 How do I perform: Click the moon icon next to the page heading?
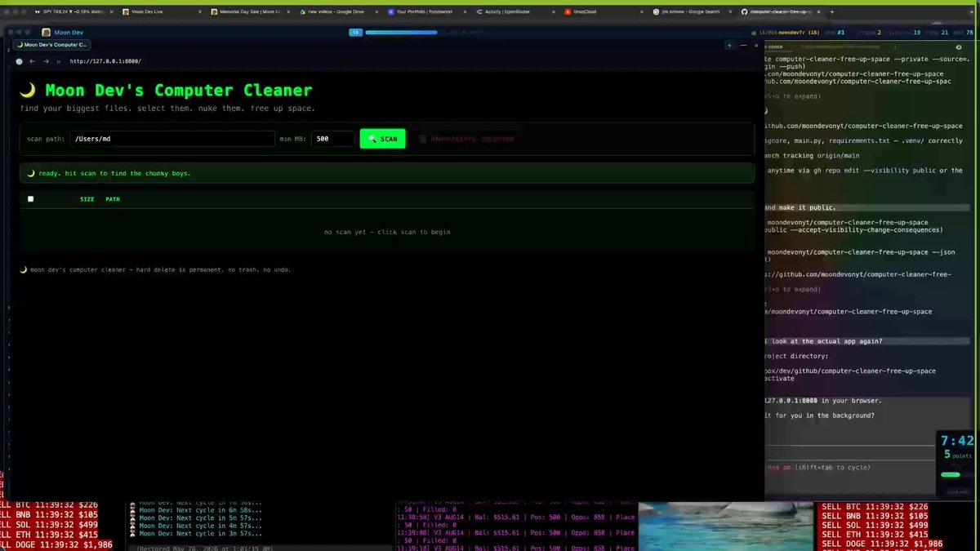coord(28,91)
